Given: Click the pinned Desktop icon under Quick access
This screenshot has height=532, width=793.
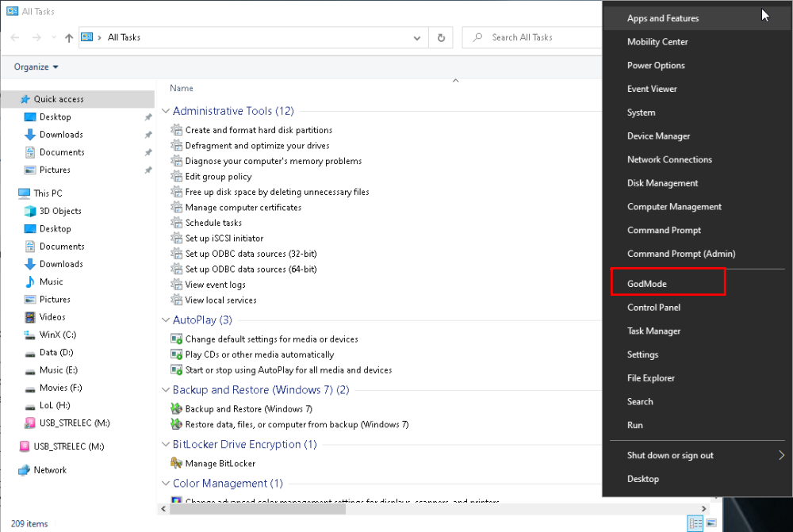Looking at the screenshot, I should click(30, 117).
